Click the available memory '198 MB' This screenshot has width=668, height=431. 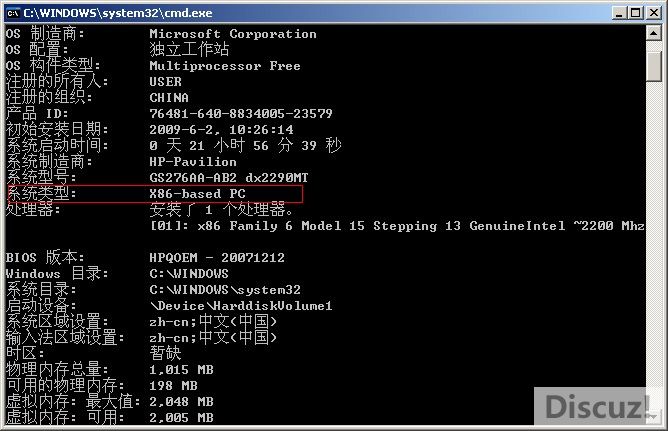(x=173, y=386)
